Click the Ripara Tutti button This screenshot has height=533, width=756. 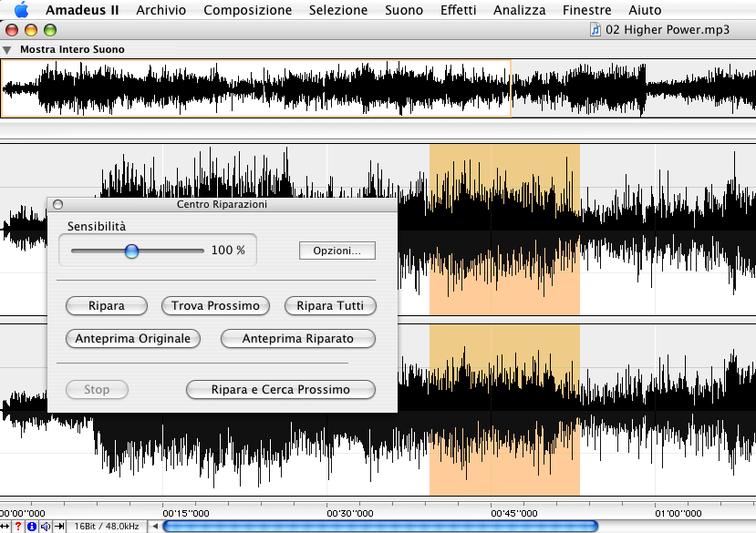tap(330, 305)
